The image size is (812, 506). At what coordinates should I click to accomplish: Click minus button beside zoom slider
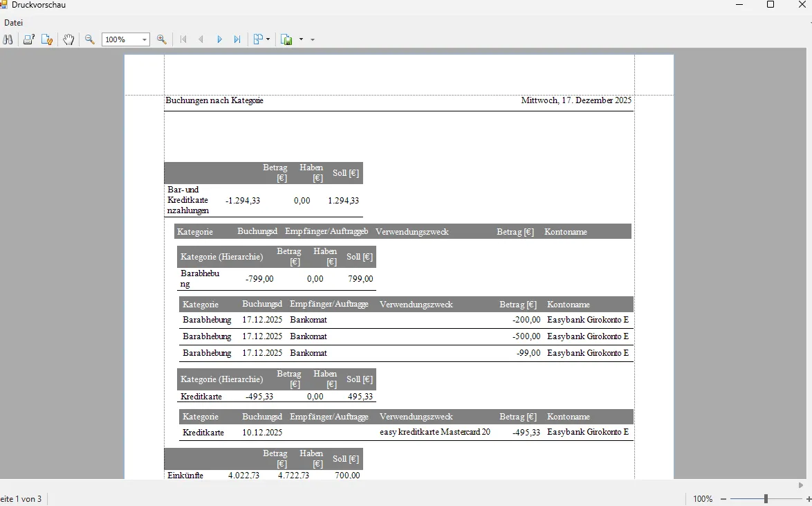pos(723,499)
